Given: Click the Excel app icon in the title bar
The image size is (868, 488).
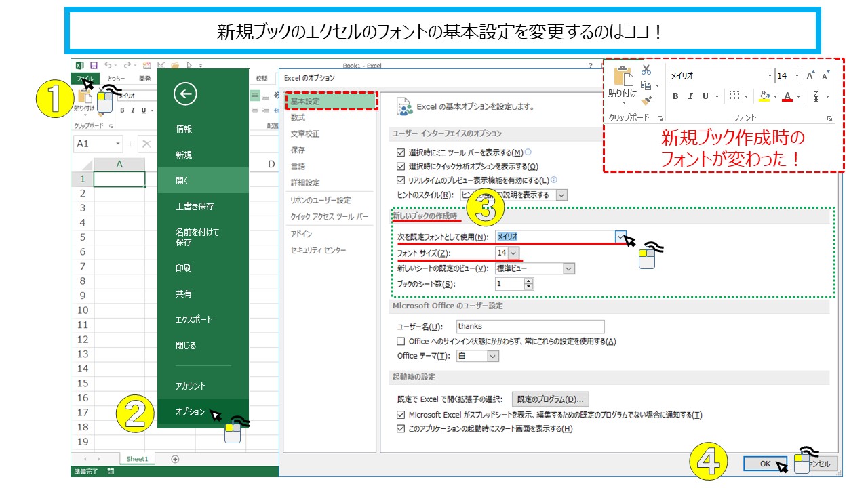Looking at the screenshot, I should [79, 66].
